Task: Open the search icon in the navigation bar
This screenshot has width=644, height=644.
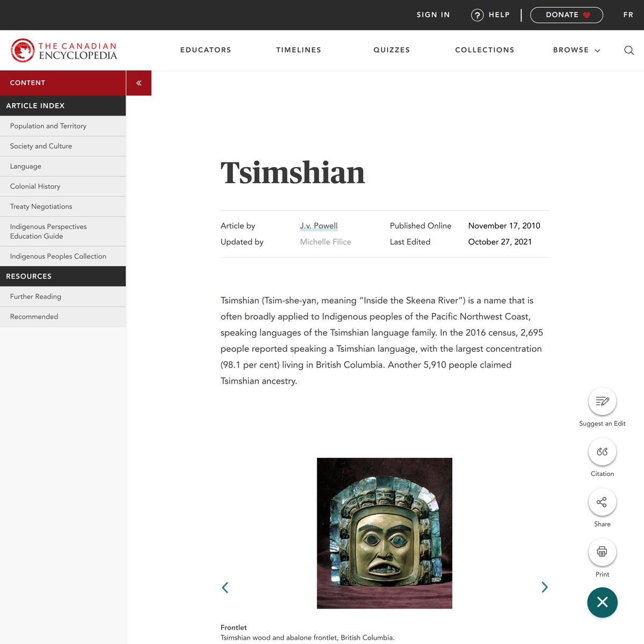Action: tap(628, 50)
